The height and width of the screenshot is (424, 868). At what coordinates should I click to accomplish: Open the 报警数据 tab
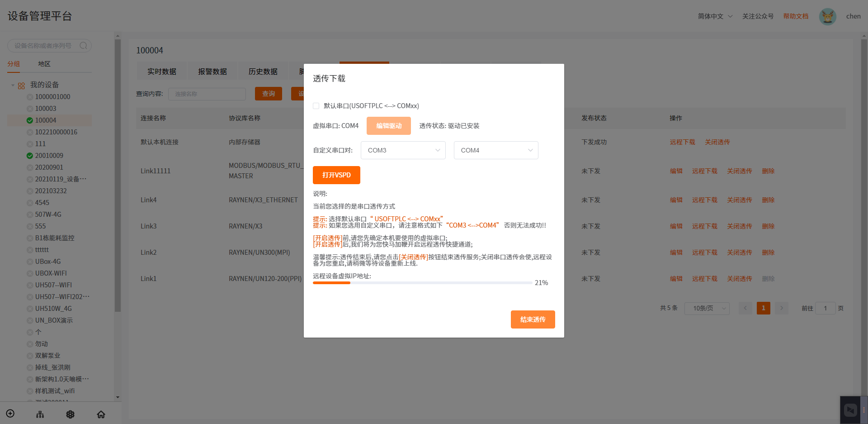tap(212, 71)
